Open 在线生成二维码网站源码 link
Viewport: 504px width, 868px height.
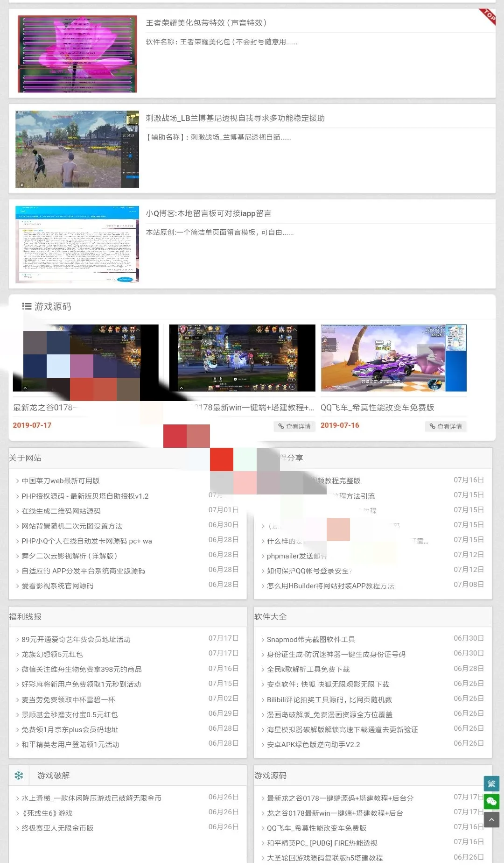pyautogui.click(x=61, y=511)
